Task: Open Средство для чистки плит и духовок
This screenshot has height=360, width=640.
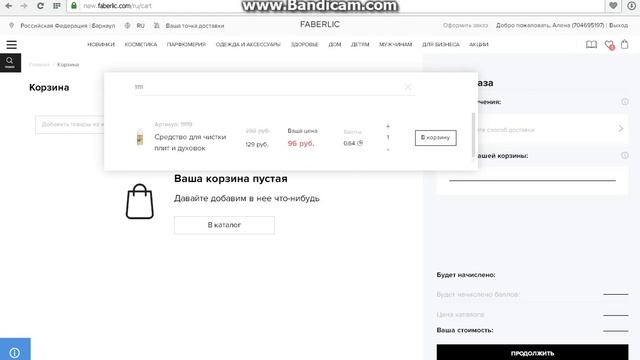Action: click(190, 142)
